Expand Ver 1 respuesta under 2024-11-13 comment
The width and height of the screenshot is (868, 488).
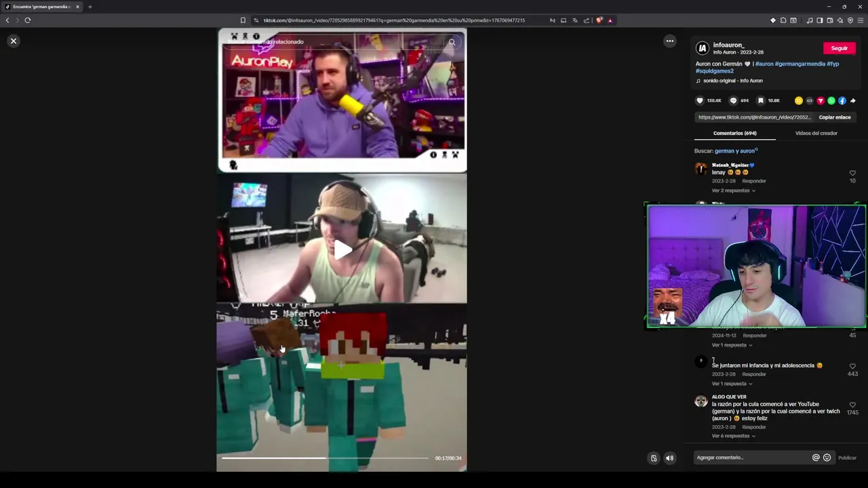pos(732,345)
